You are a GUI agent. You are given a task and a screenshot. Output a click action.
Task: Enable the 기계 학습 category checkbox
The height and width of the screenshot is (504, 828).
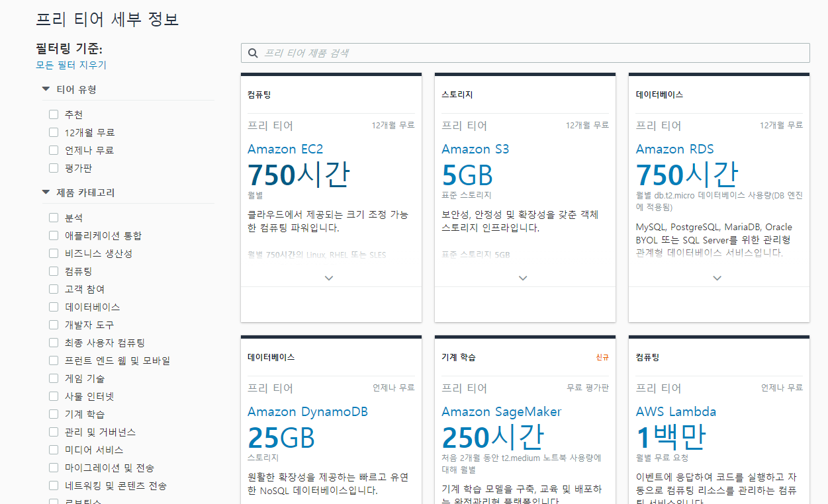point(54,414)
